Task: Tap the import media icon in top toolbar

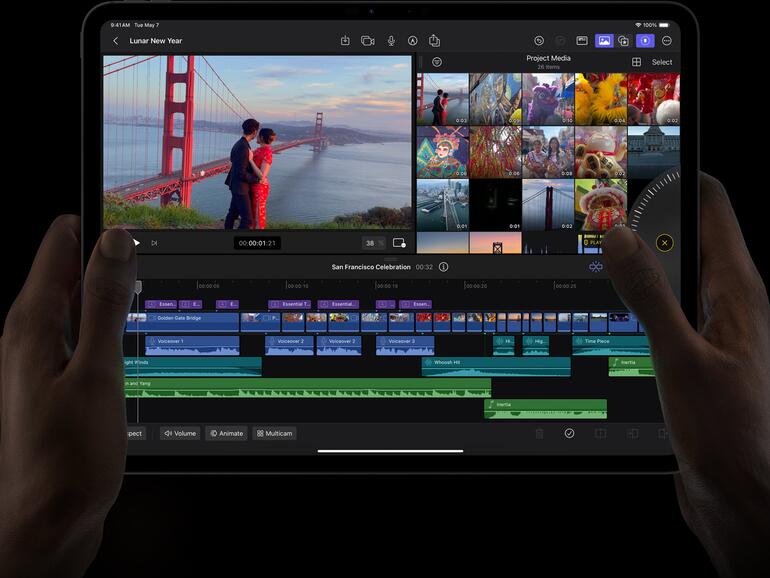Action: (x=345, y=41)
